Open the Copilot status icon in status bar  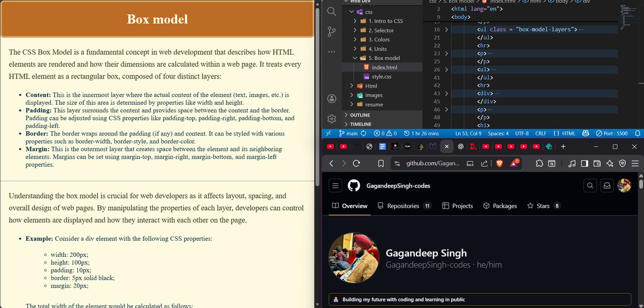coord(586,133)
